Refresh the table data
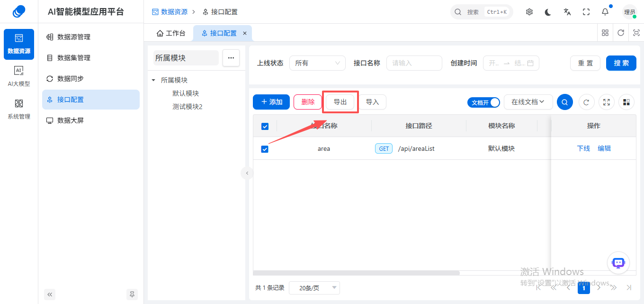The height and width of the screenshot is (304, 644). tap(586, 102)
